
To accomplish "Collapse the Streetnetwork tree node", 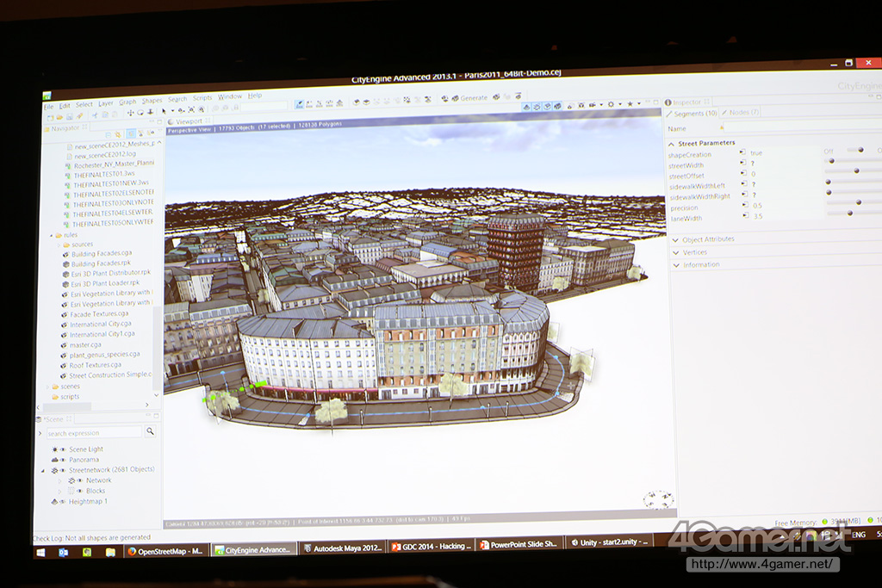I will [x=44, y=470].
